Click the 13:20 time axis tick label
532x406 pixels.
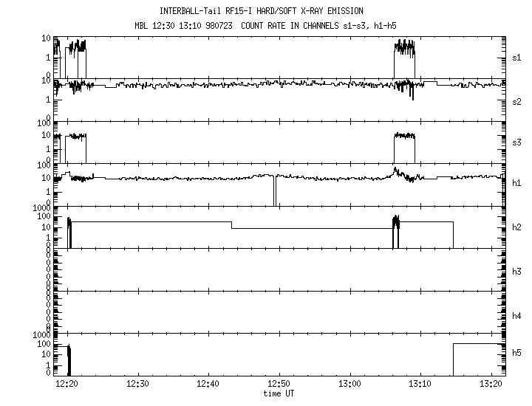click(490, 385)
